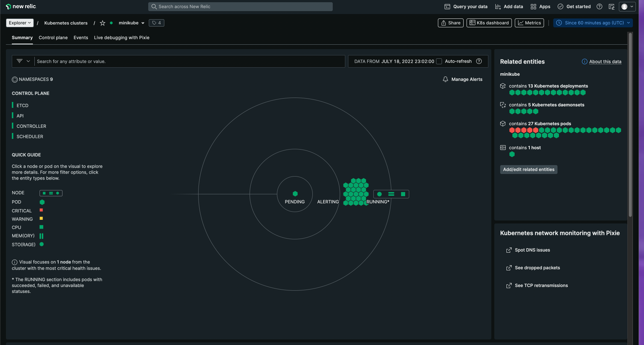The image size is (644, 345).
Task: Open the help question mark icon in header
Action: (x=600, y=7)
